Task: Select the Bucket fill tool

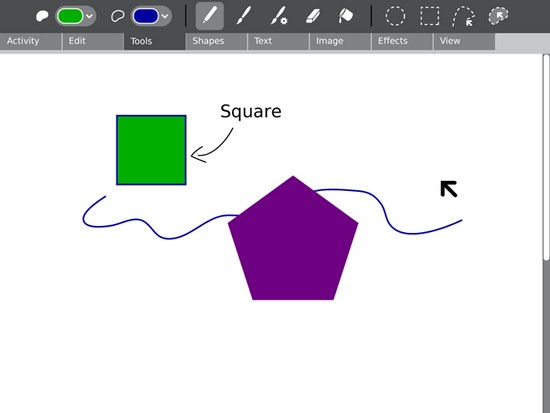Action: [x=346, y=16]
